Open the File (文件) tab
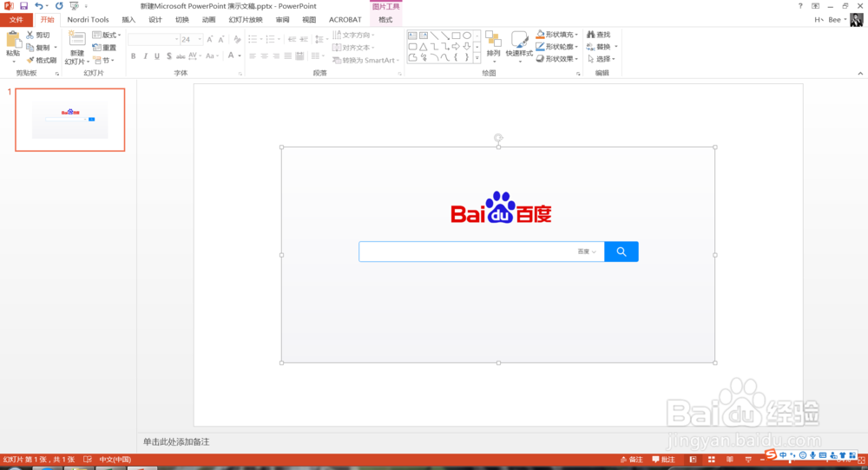The image size is (868, 470). (16, 20)
